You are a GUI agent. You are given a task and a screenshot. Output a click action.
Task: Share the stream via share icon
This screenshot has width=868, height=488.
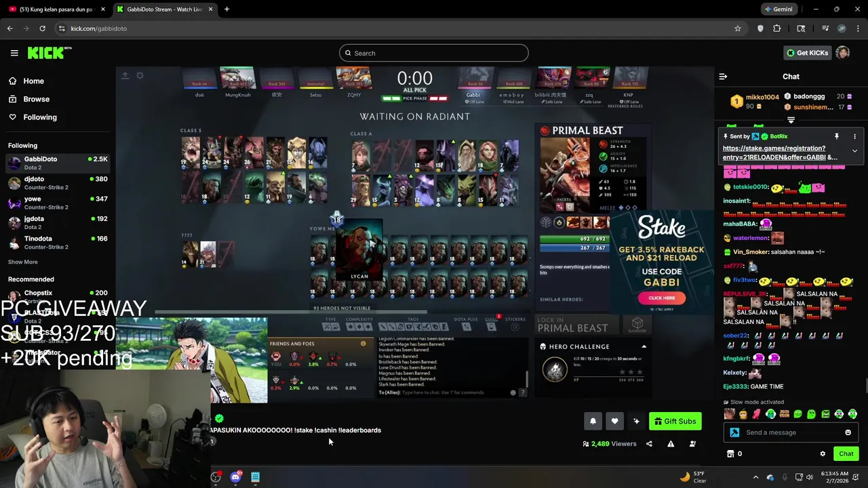pyautogui.click(x=649, y=444)
